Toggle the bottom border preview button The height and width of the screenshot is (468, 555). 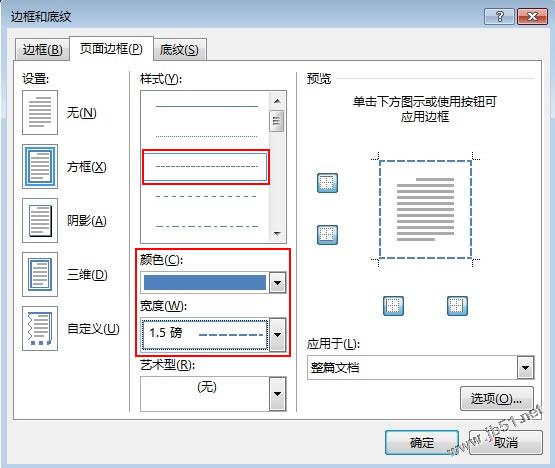(x=327, y=235)
